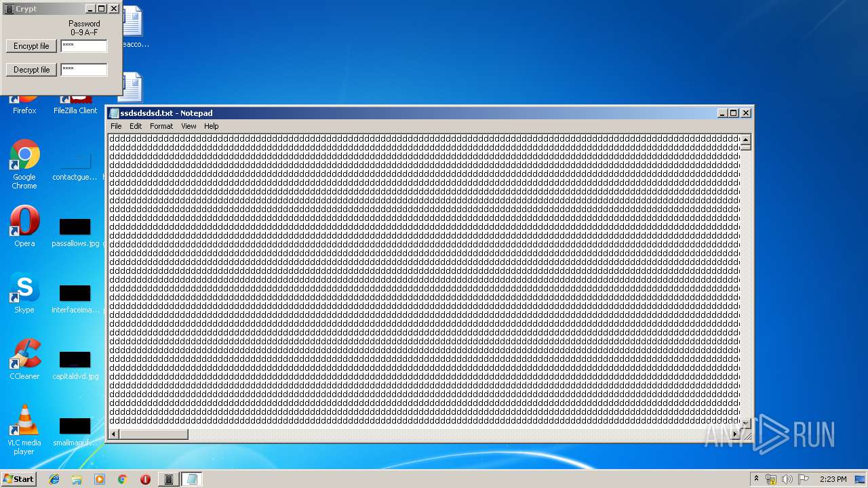Focus the encryption password field
Screen dimensions: 868x488
[x=84, y=46]
